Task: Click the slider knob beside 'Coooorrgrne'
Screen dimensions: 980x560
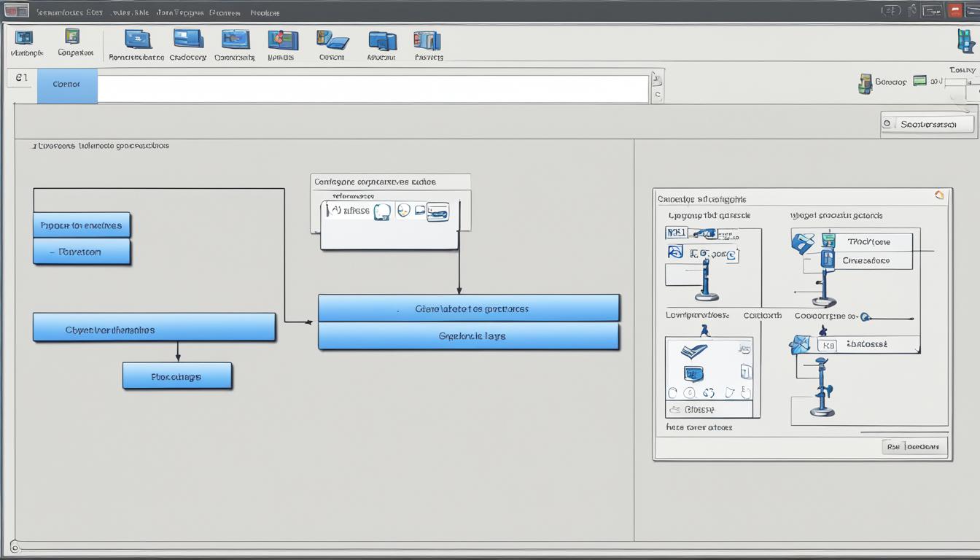Action: pos(865,317)
